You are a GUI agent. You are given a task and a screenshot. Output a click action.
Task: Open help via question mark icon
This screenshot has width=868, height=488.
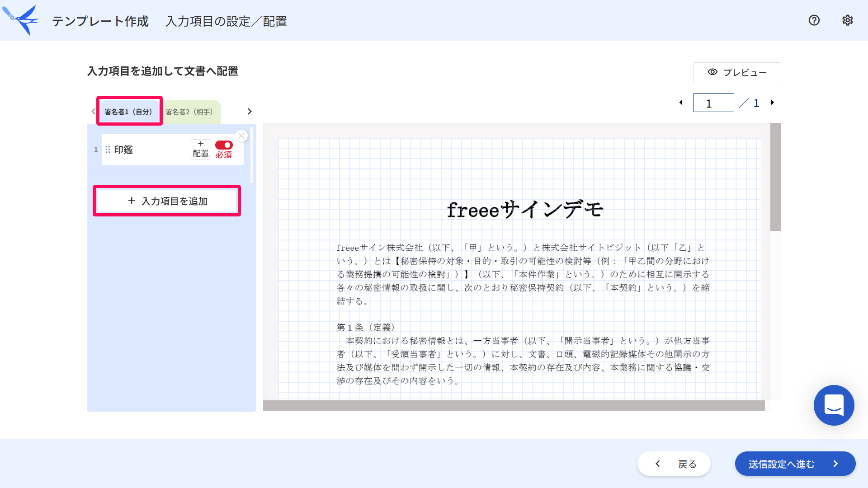pos(814,20)
